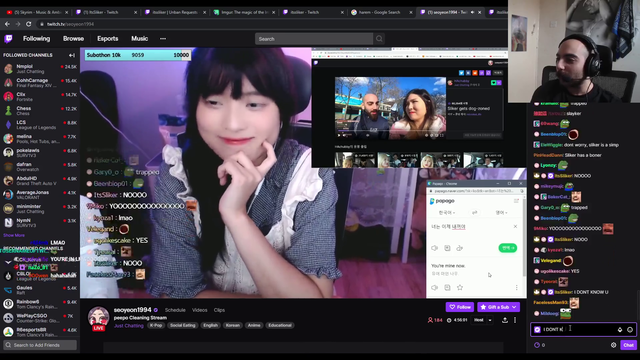This screenshot has width=640, height=360.
Task: Swap languages in Papago
Action: tap(475, 213)
